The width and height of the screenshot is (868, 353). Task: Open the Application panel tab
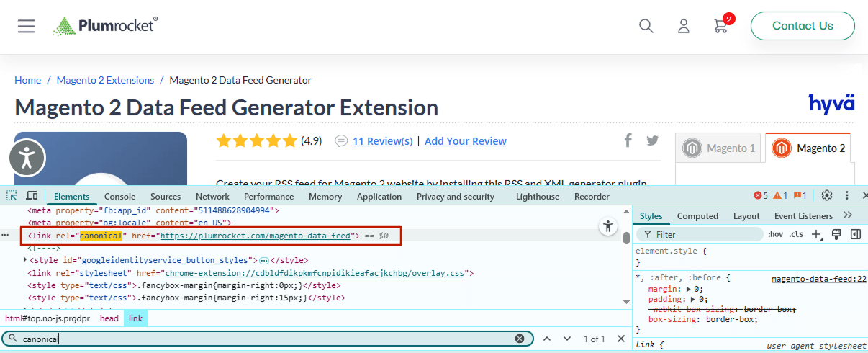tap(379, 197)
